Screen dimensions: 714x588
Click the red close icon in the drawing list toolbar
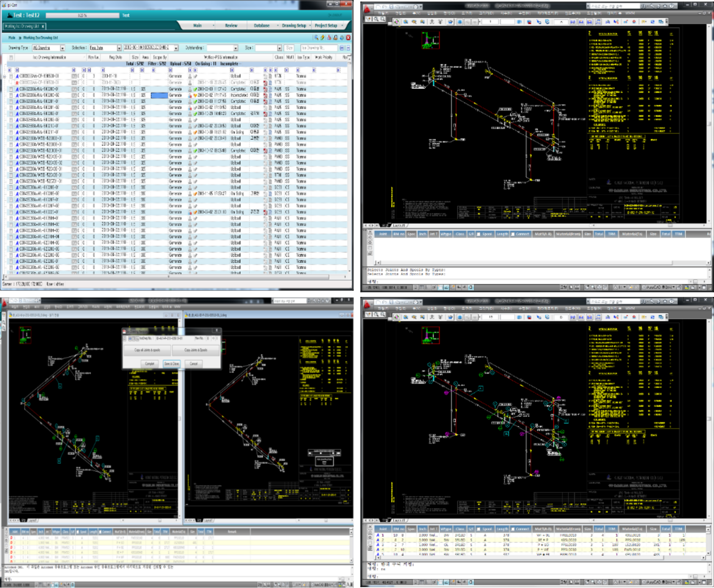(x=348, y=37)
